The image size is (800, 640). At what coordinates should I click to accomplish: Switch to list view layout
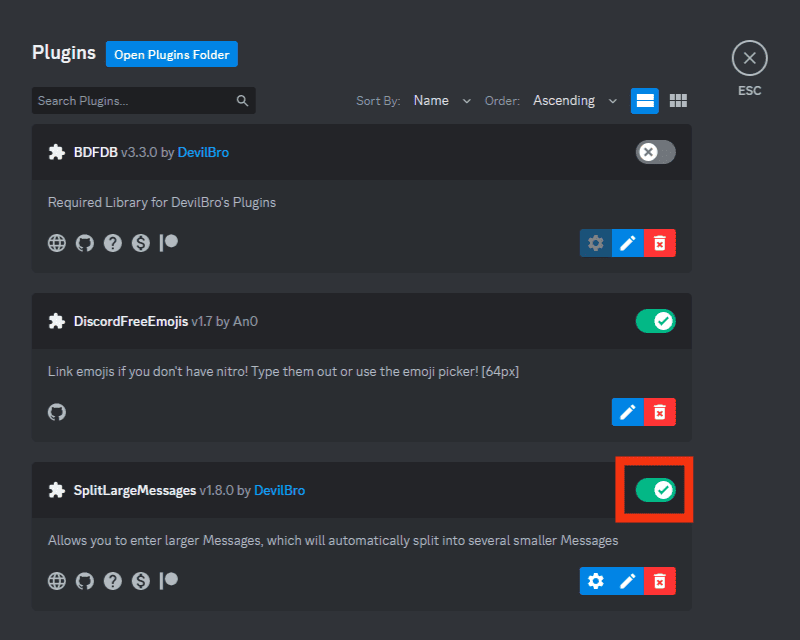click(x=645, y=101)
